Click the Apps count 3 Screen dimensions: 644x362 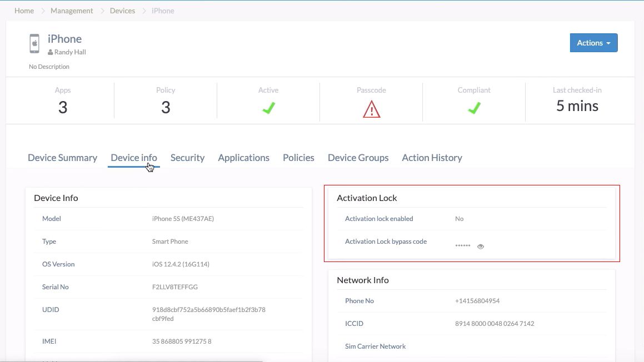click(63, 108)
